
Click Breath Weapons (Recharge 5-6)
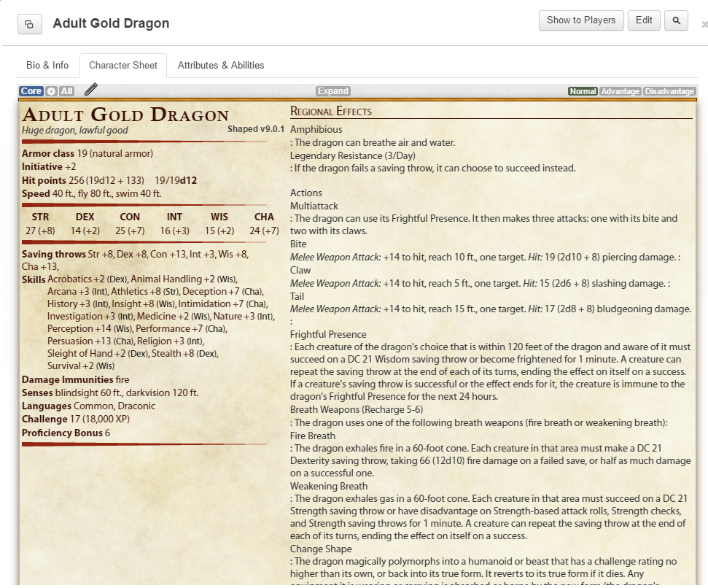(357, 409)
